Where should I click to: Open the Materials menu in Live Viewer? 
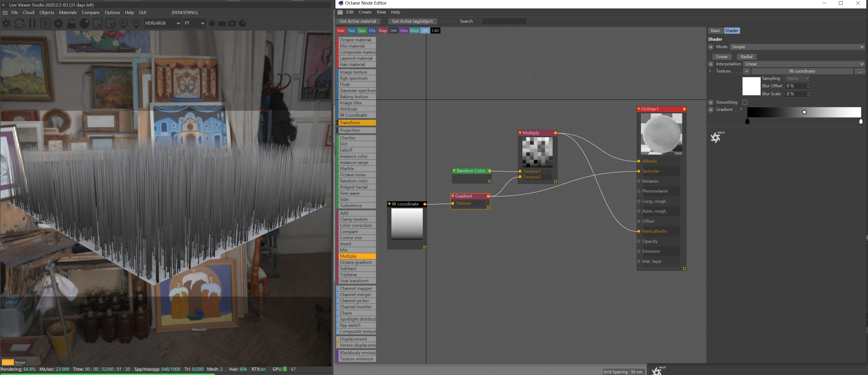[68, 13]
